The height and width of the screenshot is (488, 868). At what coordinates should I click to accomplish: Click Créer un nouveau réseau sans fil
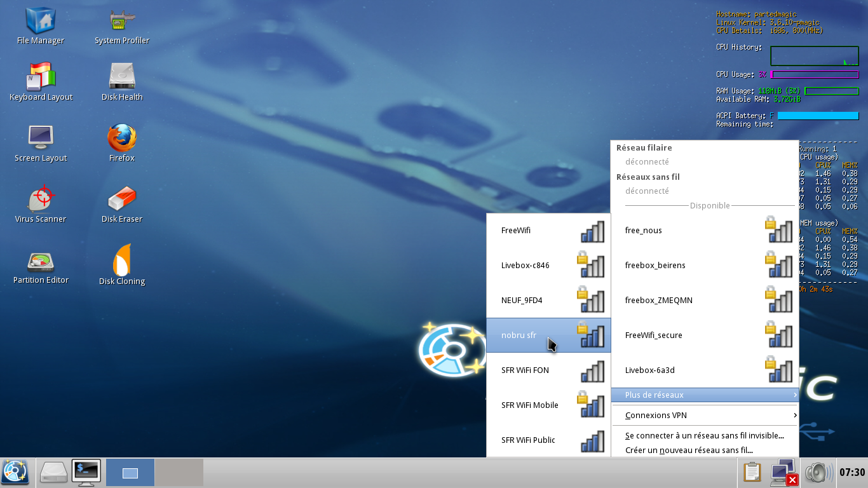[x=705, y=450]
